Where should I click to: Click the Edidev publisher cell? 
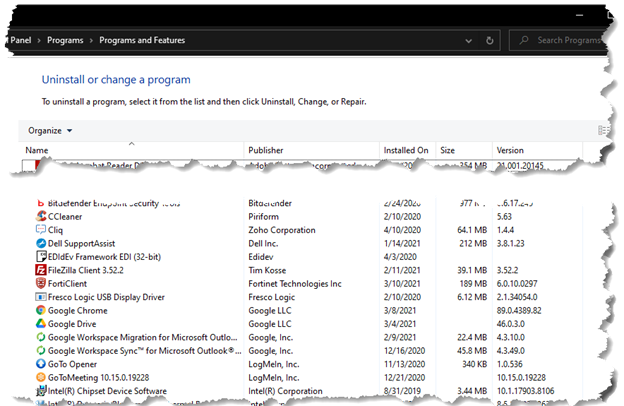pyautogui.click(x=261, y=257)
